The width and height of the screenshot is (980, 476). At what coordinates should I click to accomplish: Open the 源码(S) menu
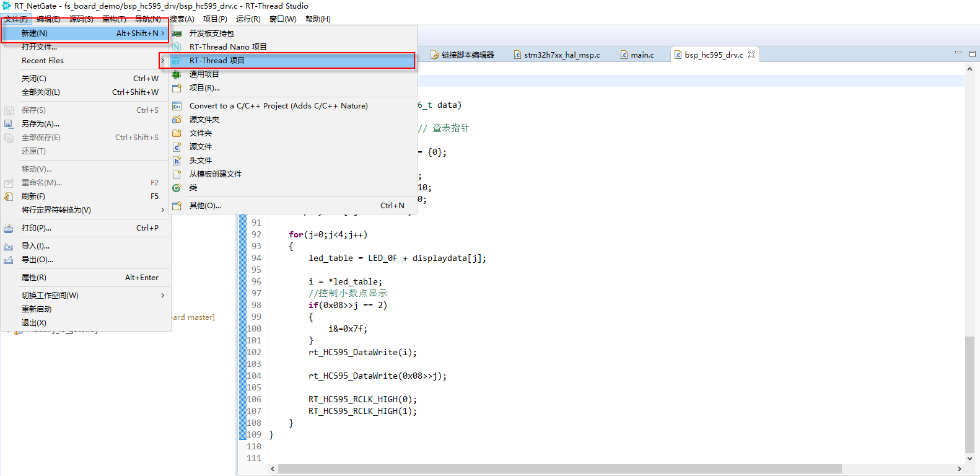pos(81,19)
